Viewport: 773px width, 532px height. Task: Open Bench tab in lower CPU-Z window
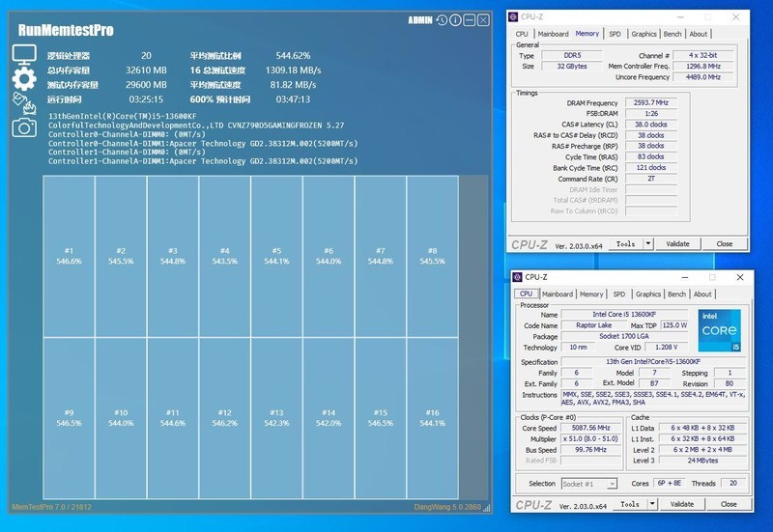[x=676, y=294]
